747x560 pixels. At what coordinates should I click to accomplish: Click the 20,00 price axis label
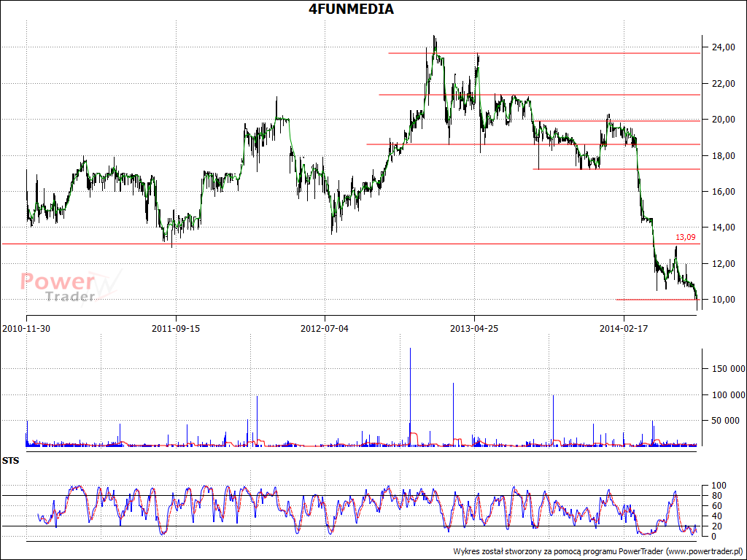(x=723, y=120)
